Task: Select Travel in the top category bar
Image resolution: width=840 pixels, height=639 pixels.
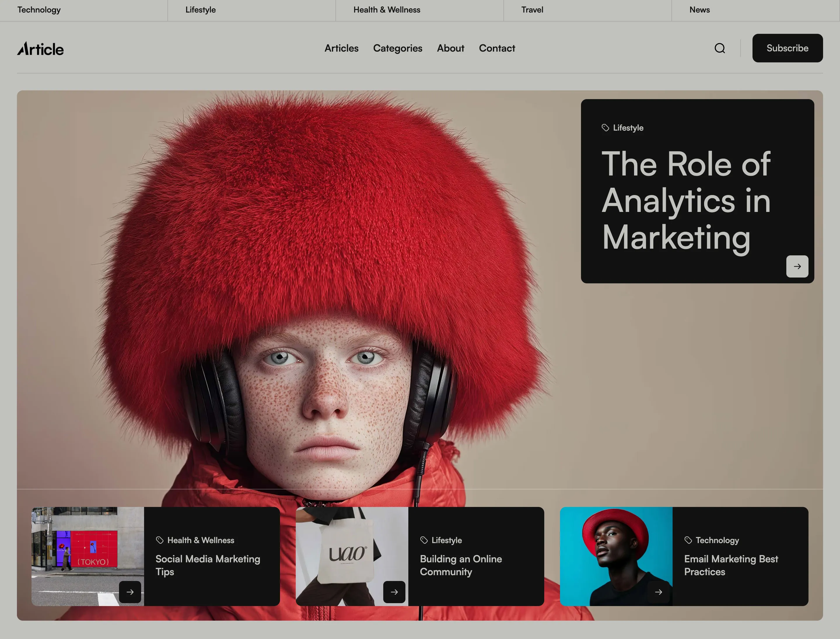Action: [532, 10]
